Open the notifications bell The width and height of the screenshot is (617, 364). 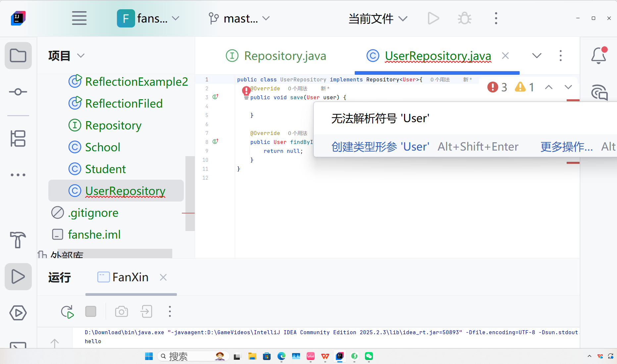pyautogui.click(x=598, y=56)
